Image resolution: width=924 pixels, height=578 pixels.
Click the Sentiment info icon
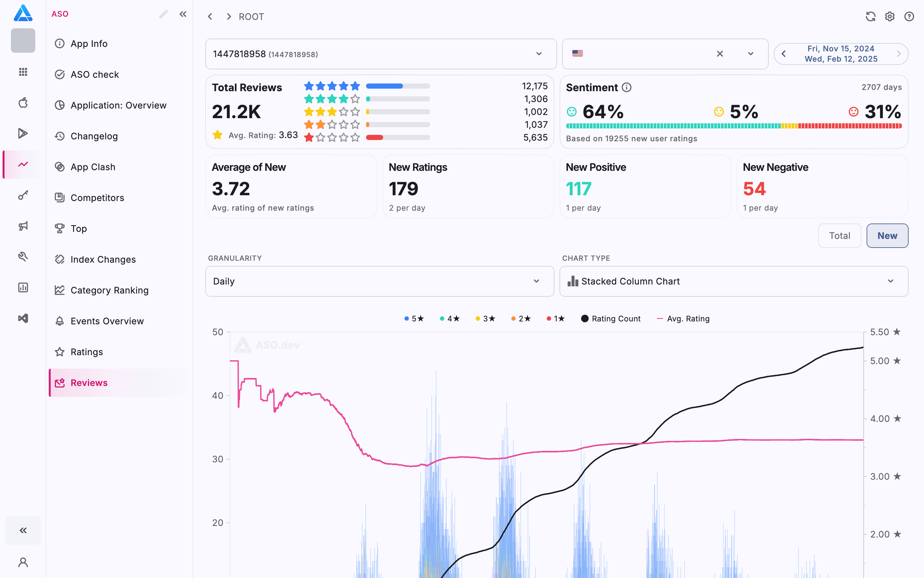(x=627, y=88)
